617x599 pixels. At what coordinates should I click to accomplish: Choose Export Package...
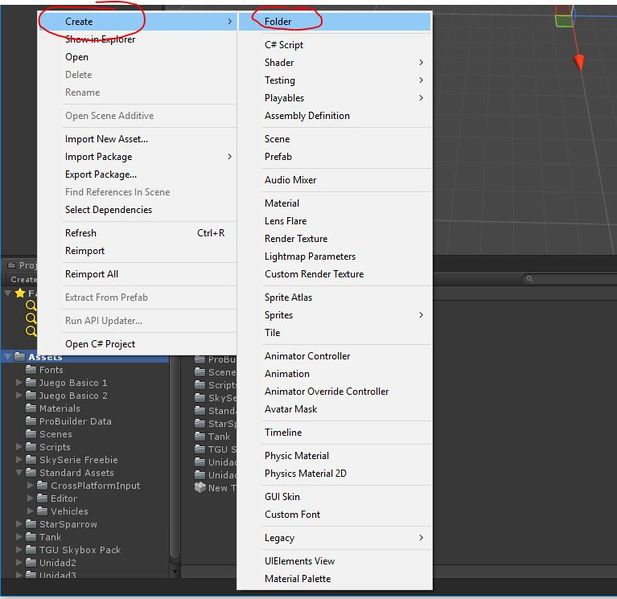101,174
